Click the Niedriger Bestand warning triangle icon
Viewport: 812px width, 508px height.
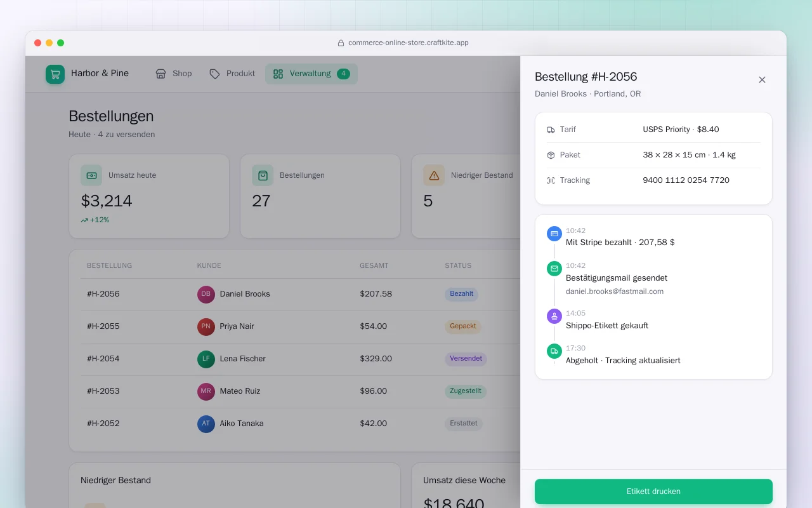pyautogui.click(x=434, y=175)
